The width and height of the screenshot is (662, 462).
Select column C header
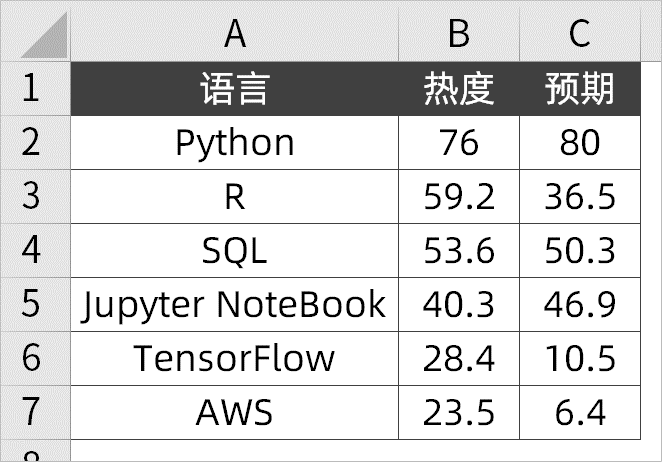pyautogui.click(x=580, y=34)
